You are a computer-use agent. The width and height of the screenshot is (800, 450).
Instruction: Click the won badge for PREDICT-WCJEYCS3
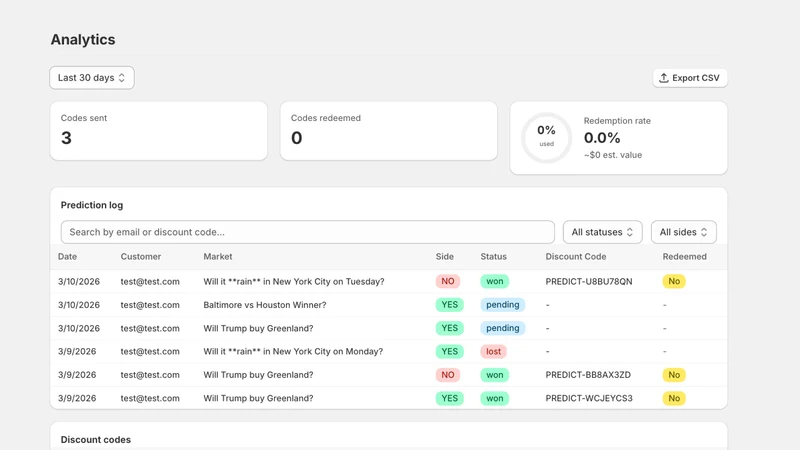point(494,398)
